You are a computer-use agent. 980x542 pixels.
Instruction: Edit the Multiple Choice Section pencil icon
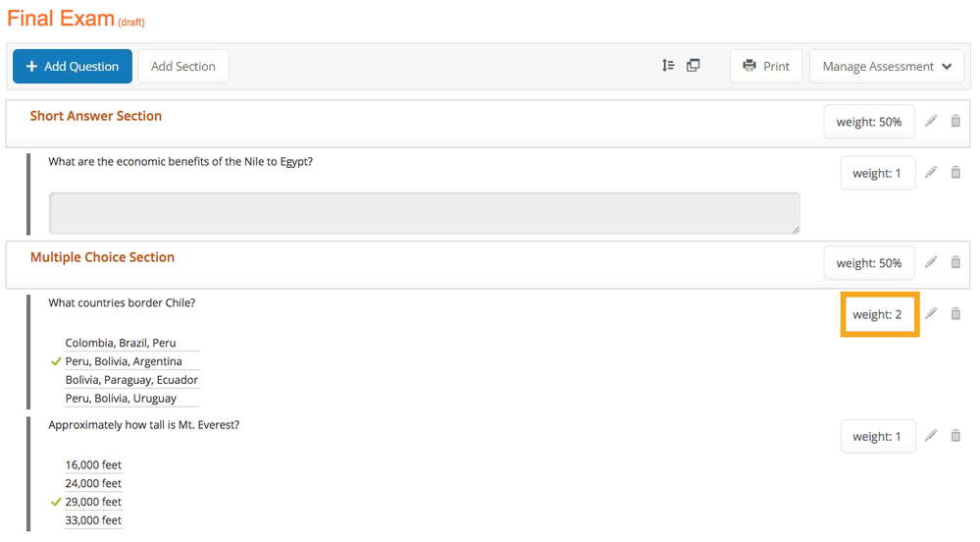[x=931, y=262]
